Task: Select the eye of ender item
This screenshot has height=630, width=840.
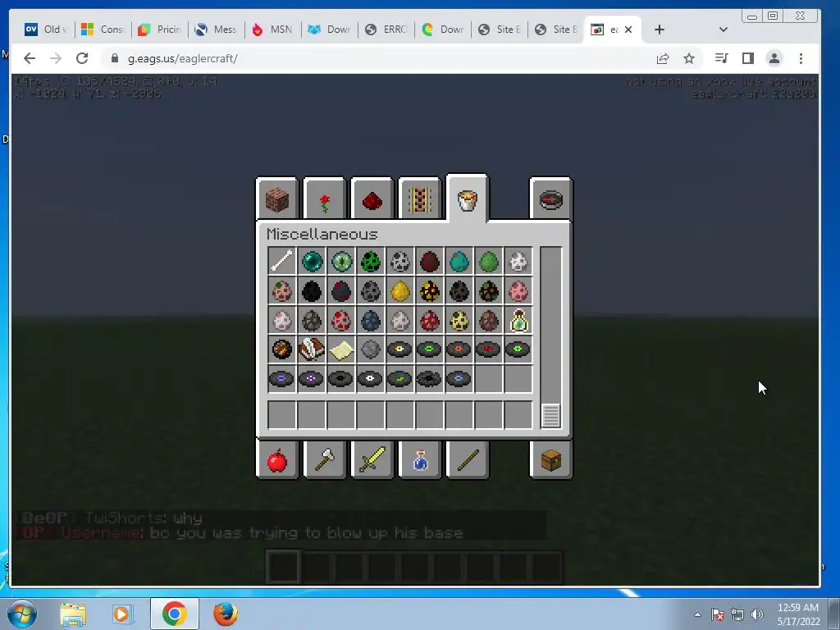Action: [340, 262]
